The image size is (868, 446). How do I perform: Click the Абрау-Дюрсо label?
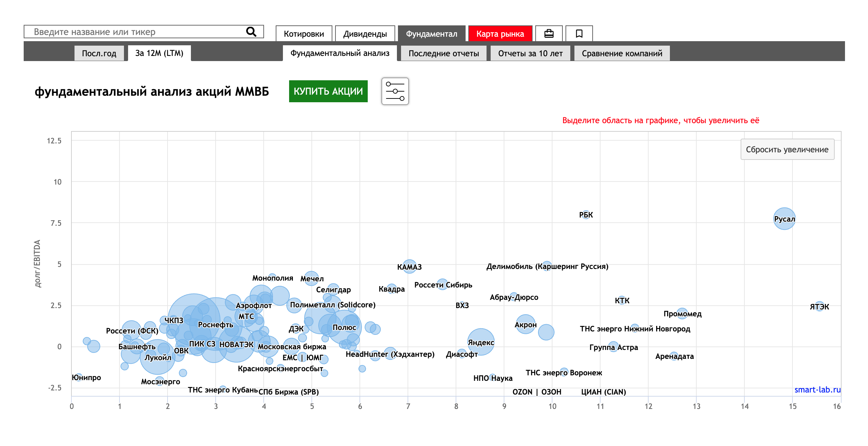coord(514,297)
